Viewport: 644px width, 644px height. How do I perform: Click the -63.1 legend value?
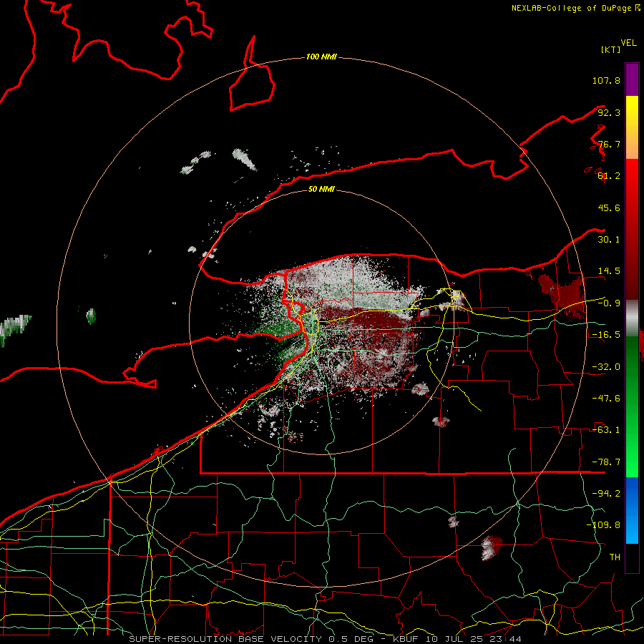[x=606, y=430]
